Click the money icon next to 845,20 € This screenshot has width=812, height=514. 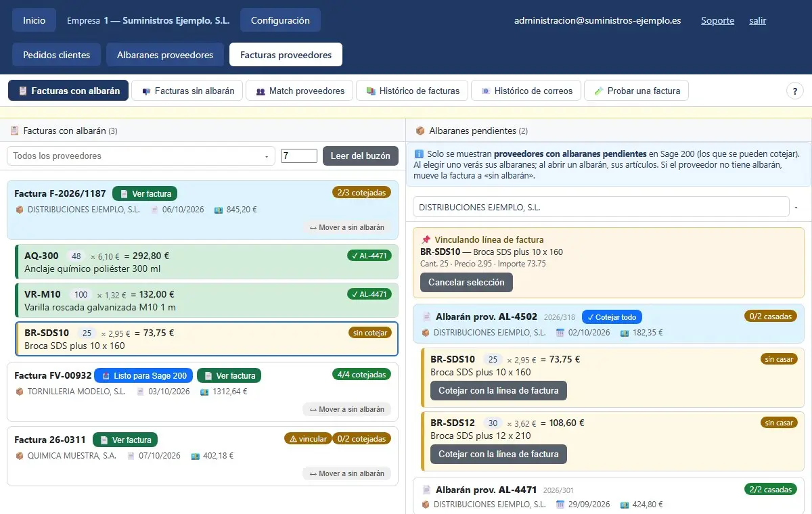pos(219,210)
